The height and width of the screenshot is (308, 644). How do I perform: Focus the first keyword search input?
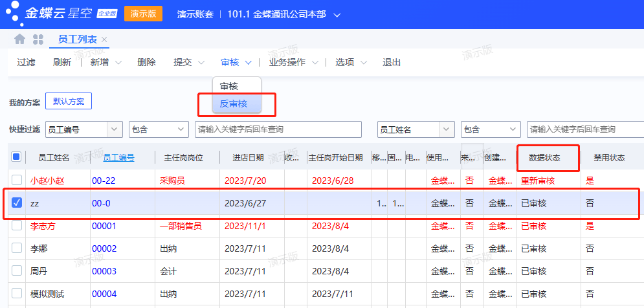pyautogui.click(x=278, y=129)
